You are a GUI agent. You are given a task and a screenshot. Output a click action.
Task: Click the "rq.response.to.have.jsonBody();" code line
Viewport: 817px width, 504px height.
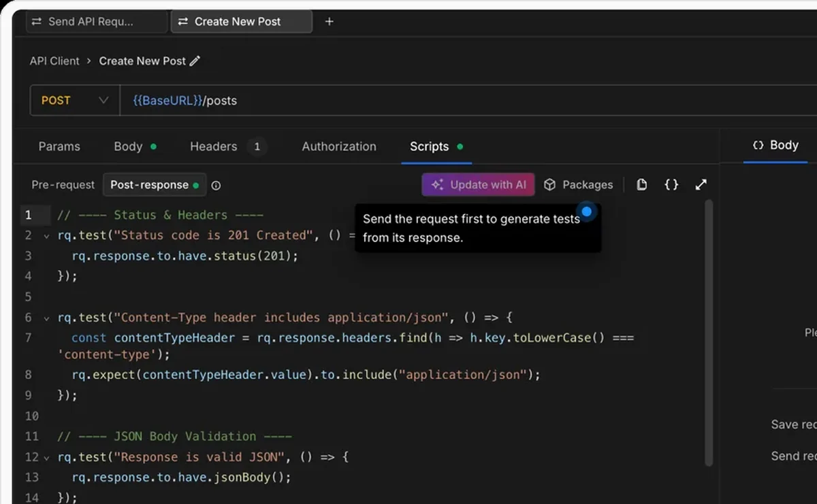[181, 477]
